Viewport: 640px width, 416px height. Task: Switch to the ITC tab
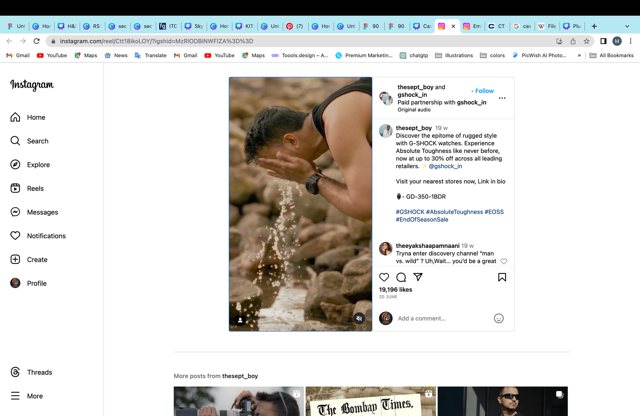click(169, 26)
